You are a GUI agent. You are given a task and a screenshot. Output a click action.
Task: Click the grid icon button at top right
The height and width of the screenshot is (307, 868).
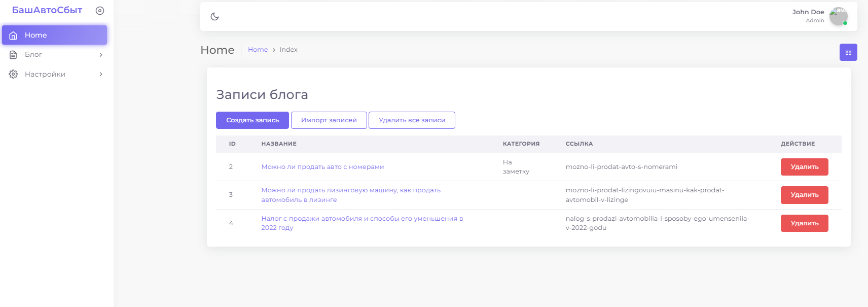848,52
